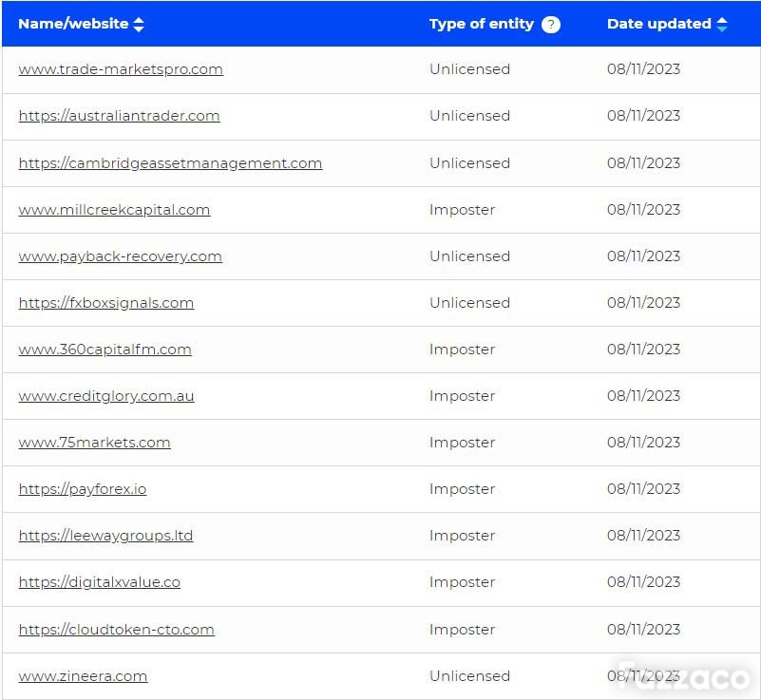The image size is (761, 700).
Task: Open https://payforex.io link
Action: (x=83, y=489)
